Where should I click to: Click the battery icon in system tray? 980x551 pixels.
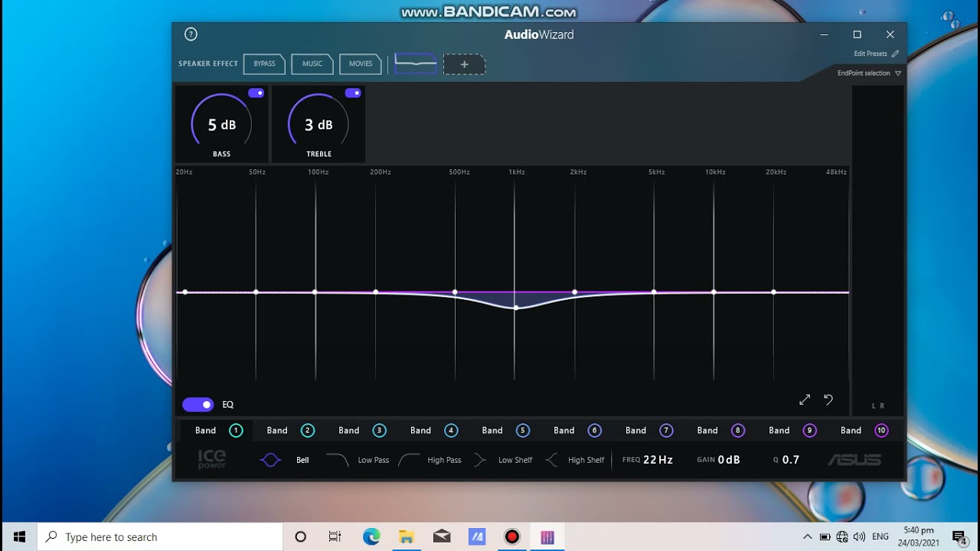click(x=825, y=536)
